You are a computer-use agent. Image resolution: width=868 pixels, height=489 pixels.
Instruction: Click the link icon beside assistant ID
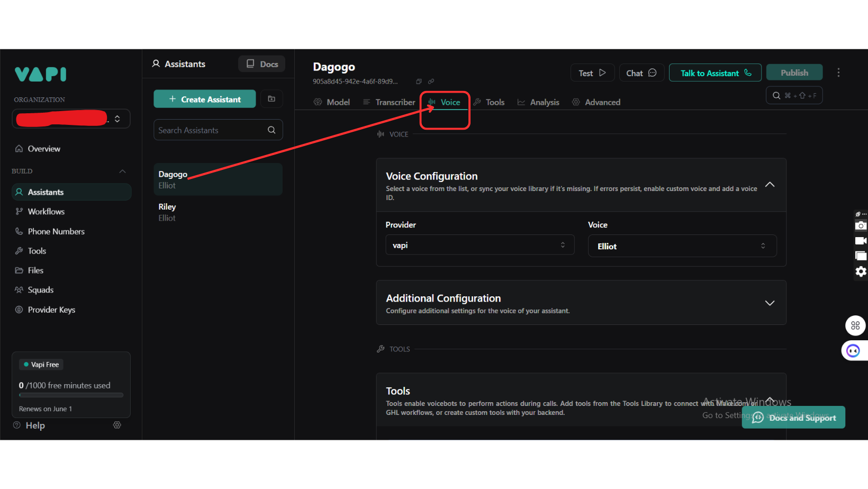[x=431, y=81]
